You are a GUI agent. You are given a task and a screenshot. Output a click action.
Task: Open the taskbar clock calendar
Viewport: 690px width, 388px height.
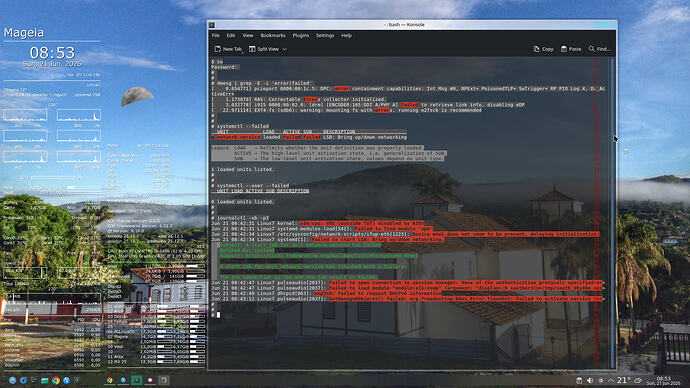(664, 381)
